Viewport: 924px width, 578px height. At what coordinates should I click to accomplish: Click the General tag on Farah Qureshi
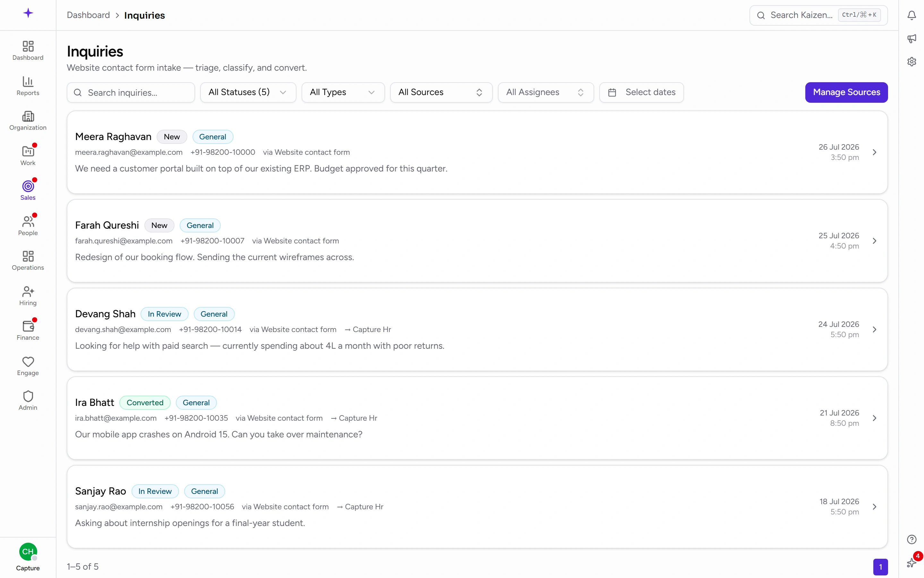[x=200, y=225]
